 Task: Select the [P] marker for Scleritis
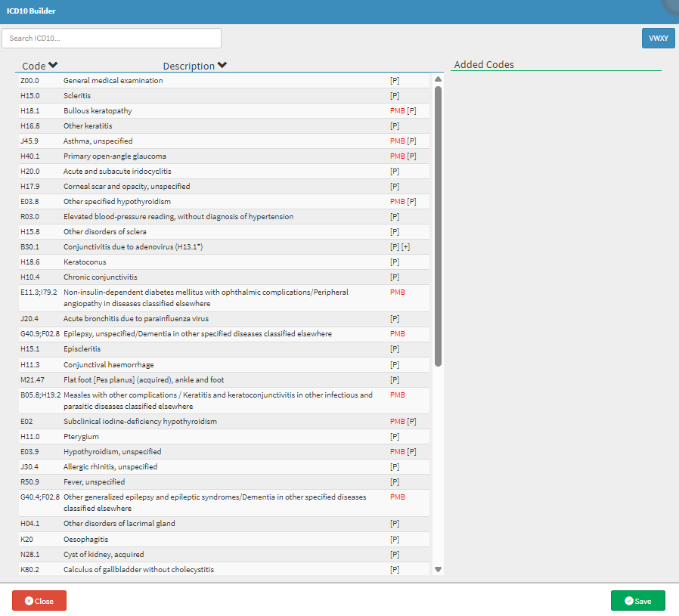[x=395, y=96]
